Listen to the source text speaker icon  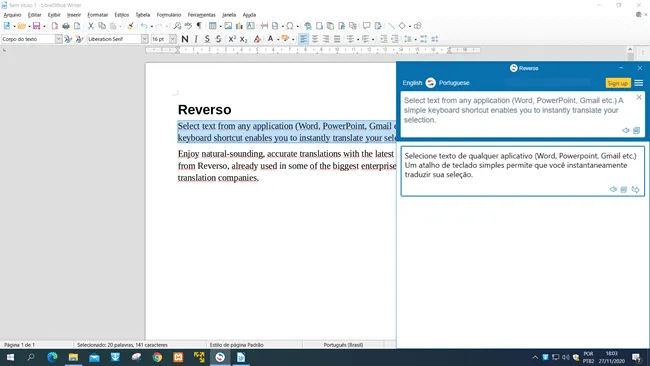[x=626, y=131]
